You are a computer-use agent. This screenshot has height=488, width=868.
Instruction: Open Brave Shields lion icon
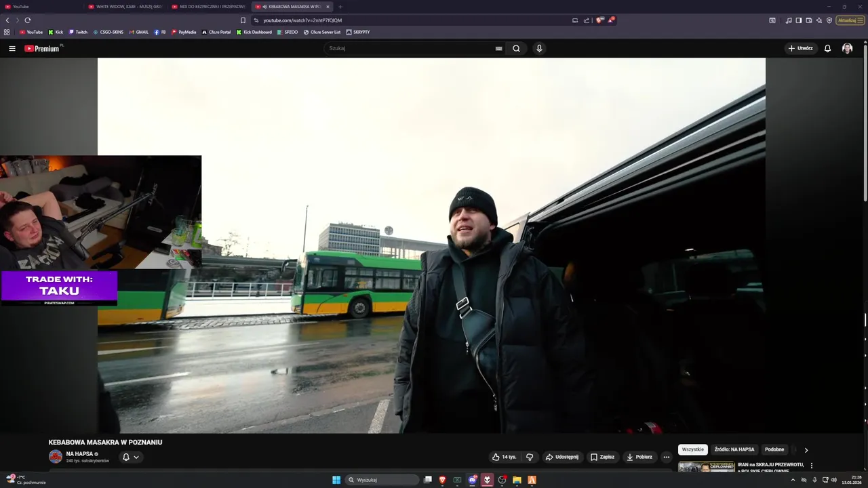point(599,20)
